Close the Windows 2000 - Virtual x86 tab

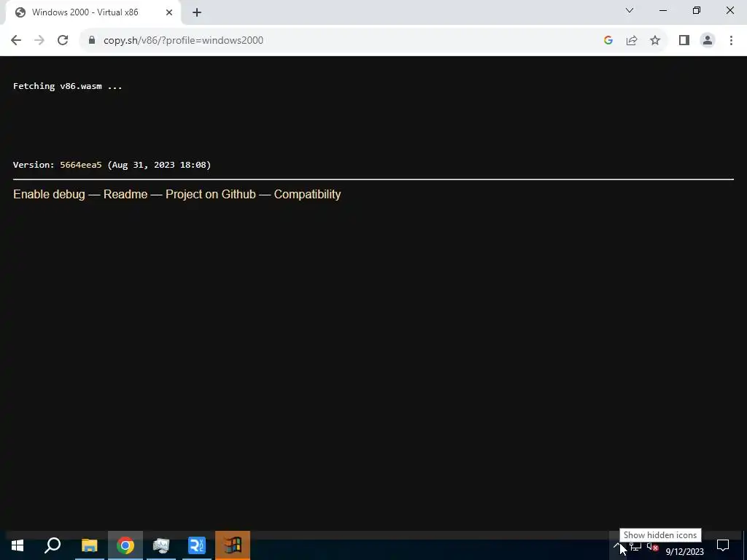pos(169,13)
